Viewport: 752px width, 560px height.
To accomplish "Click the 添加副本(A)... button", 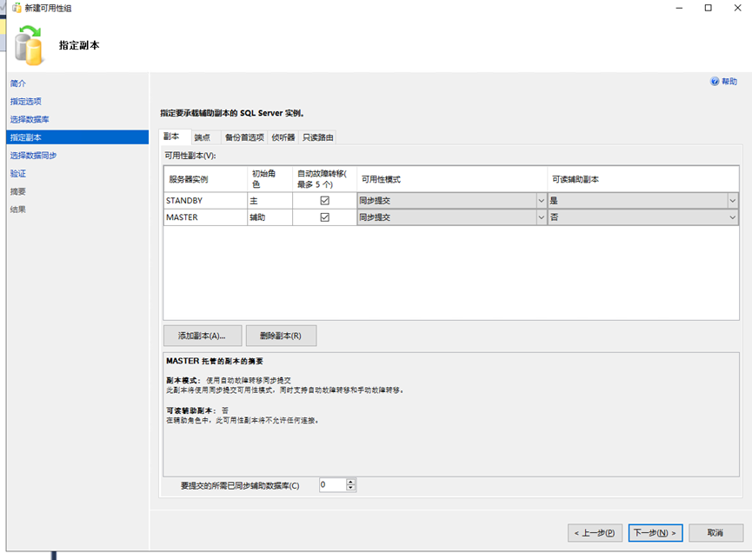I will (x=202, y=336).
